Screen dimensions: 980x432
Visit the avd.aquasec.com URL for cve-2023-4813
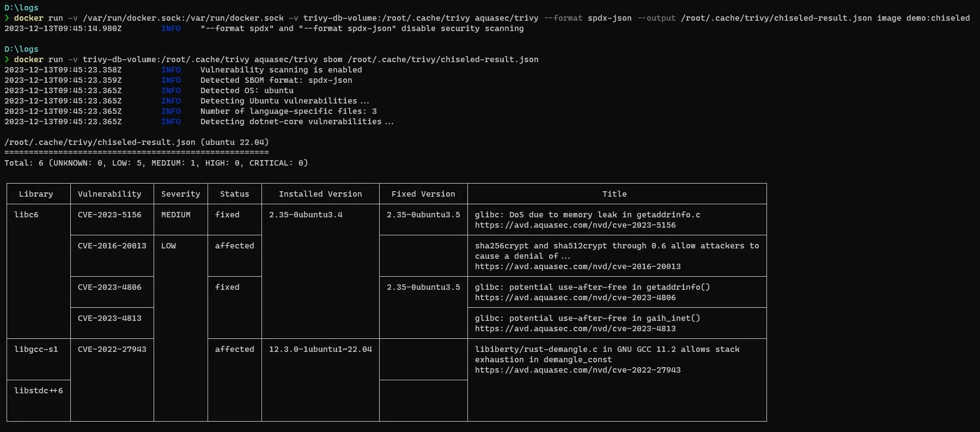(575, 328)
